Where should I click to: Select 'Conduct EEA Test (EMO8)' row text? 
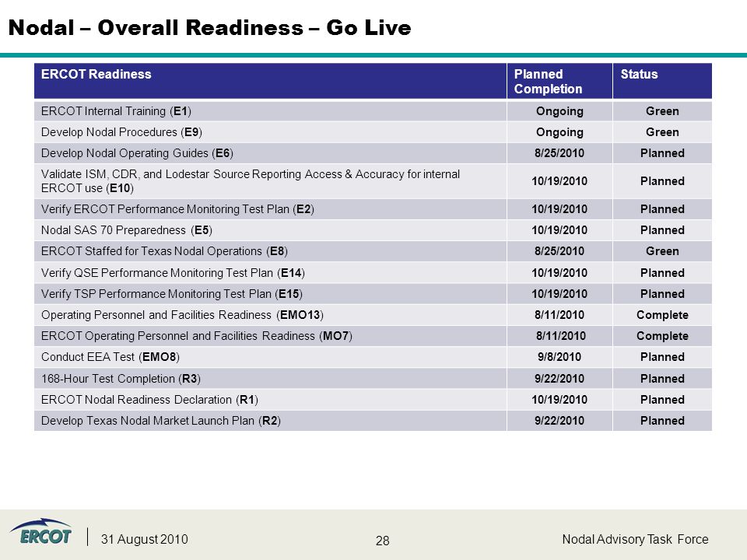(x=110, y=357)
